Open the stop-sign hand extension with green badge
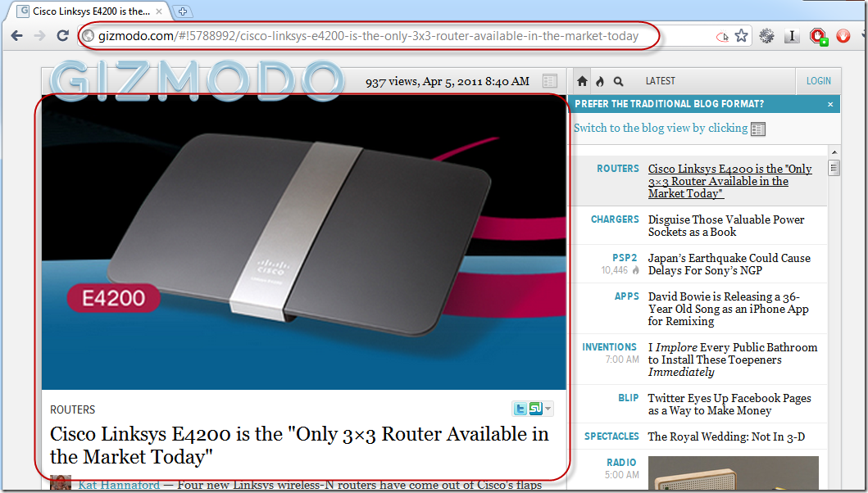 818,37
